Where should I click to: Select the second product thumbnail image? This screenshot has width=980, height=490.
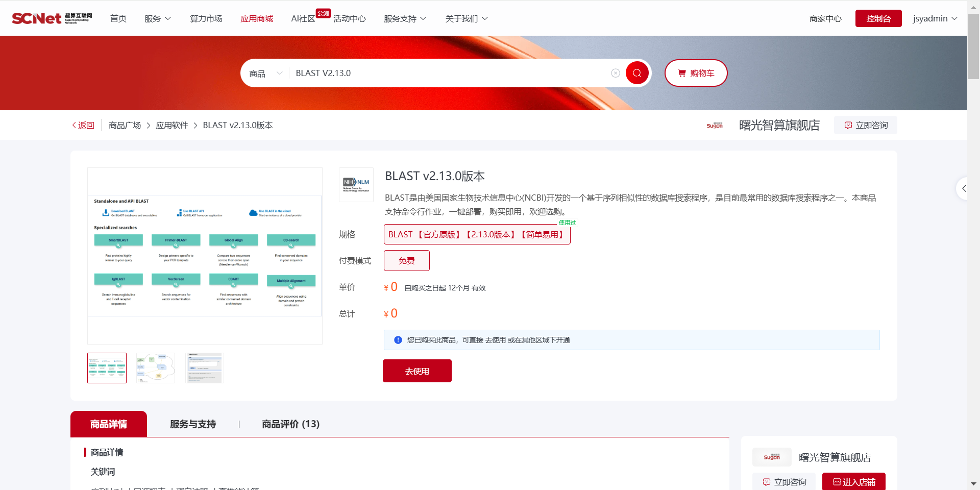156,367
